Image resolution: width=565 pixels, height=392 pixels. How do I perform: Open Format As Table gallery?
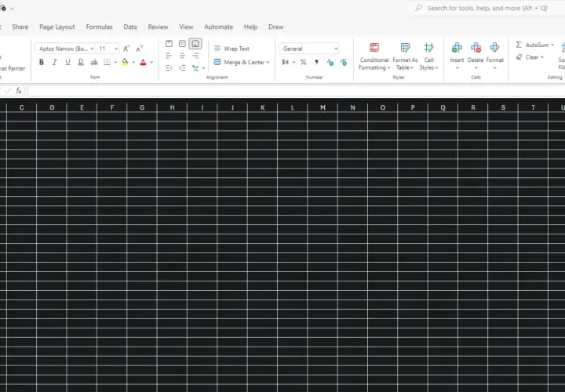coord(405,56)
